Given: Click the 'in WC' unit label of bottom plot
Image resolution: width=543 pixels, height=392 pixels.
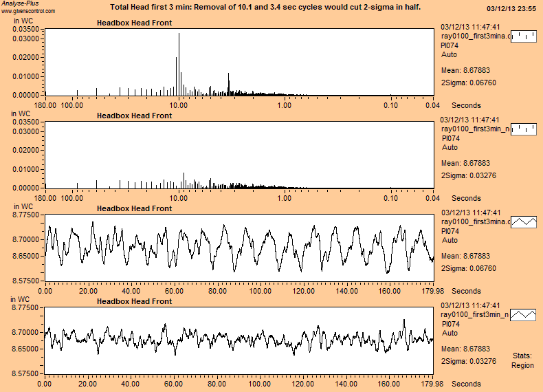Looking at the screenshot, I should (20, 299).
